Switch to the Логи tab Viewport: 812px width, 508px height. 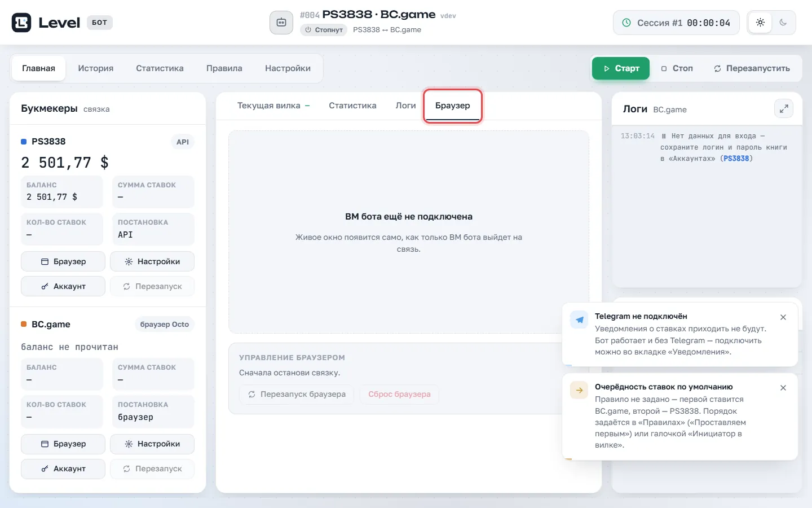click(x=405, y=106)
